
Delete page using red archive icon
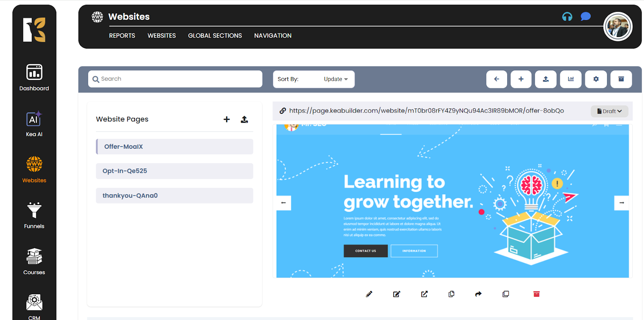[536, 294]
